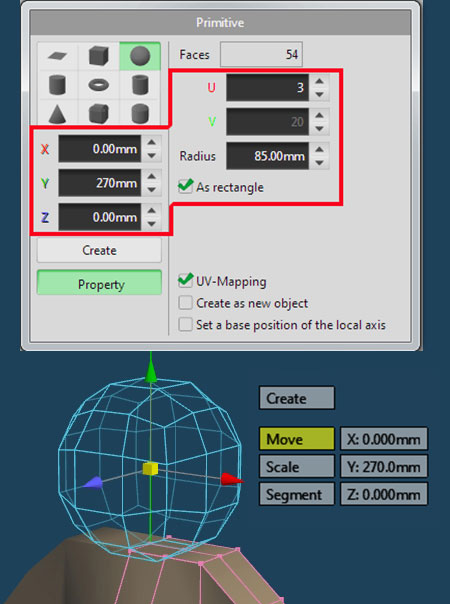Decrease the Radius value with down arrow
The width and height of the screenshot is (450, 604).
319,163
